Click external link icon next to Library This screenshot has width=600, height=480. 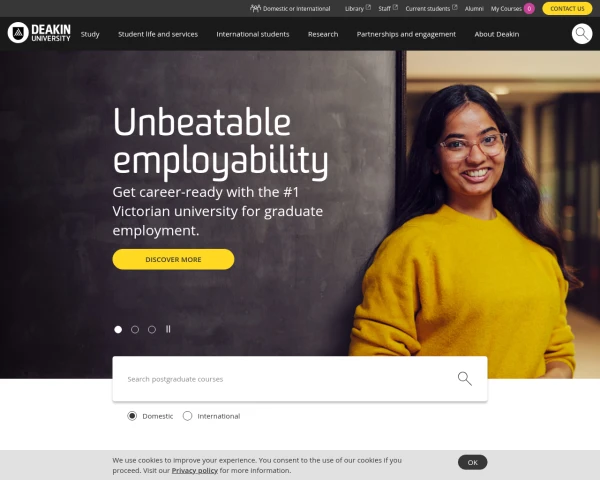[368, 7]
